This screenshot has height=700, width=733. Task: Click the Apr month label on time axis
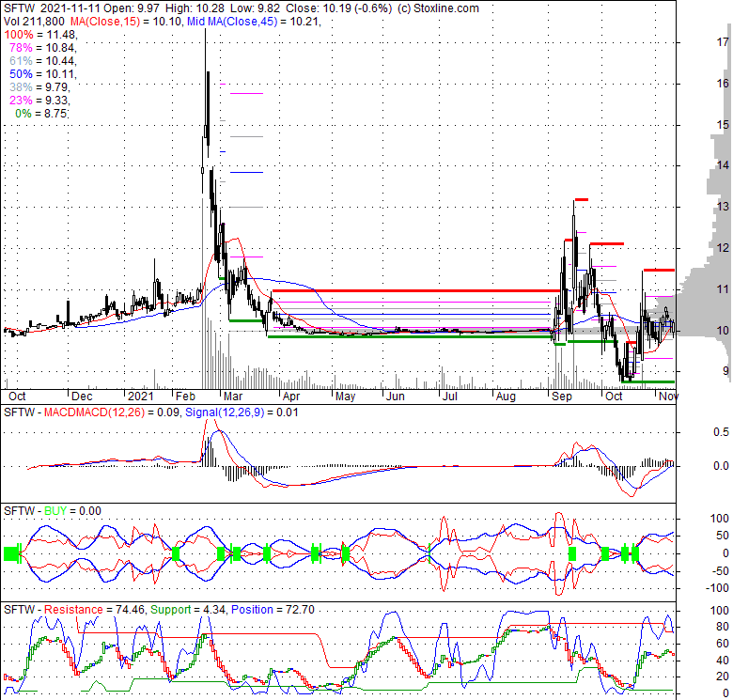pyautogui.click(x=291, y=397)
